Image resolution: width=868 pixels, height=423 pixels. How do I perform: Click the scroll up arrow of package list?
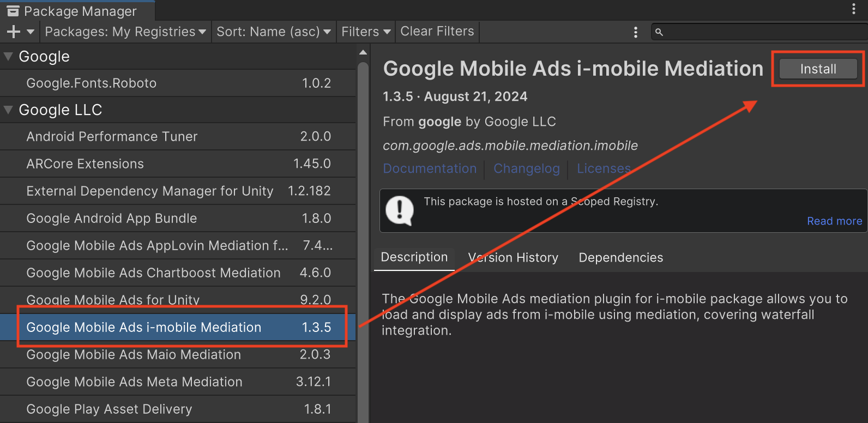tap(363, 53)
